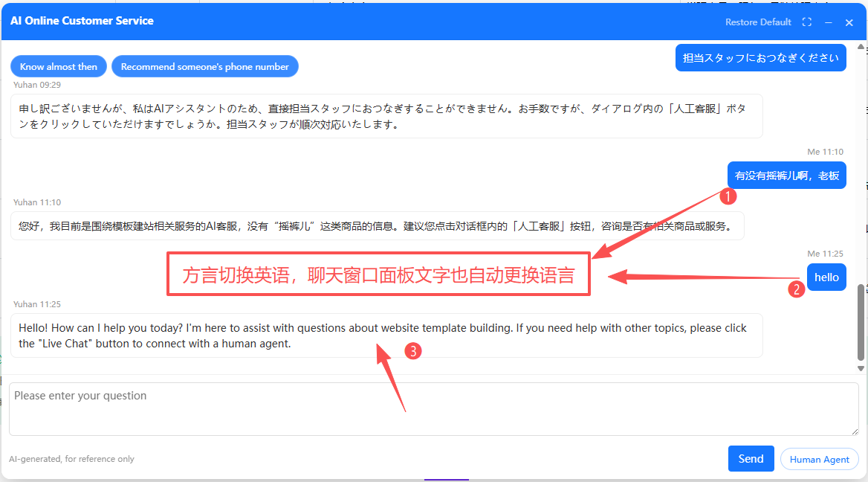Click the textarea resize handle corner
This screenshot has height=482, width=868.
pos(855,431)
